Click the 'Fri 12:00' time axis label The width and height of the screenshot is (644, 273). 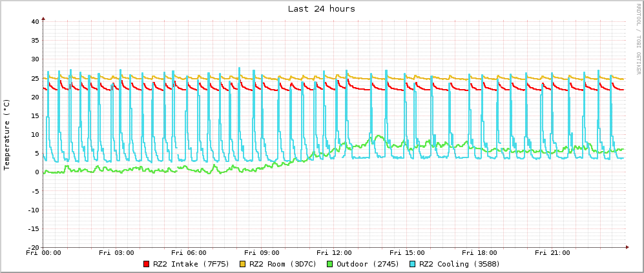tap(334, 253)
